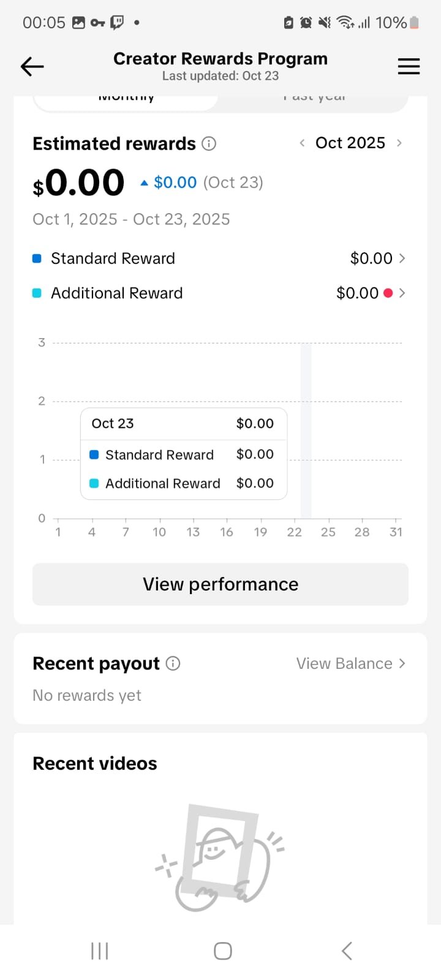The width and height of the screenshot is (441, 980).
Task: Tap the back arrow in header
Action: coord(32,66)
